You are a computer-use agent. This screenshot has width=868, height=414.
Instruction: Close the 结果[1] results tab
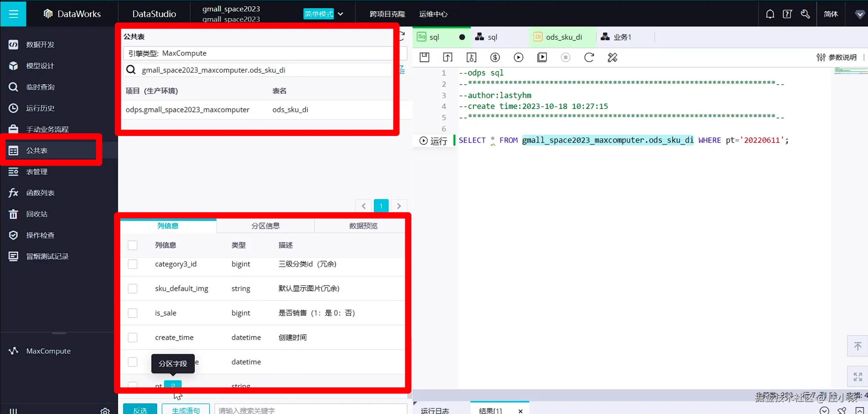520,411
